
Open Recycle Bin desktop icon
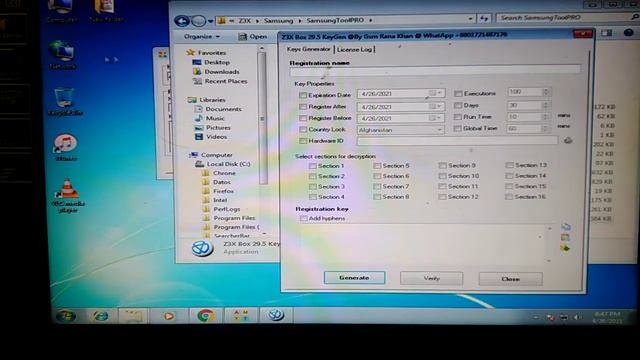[65, 102]
